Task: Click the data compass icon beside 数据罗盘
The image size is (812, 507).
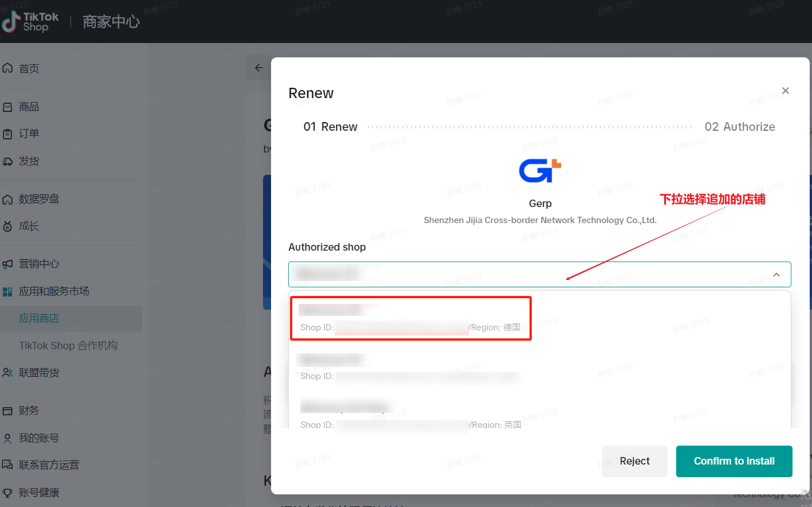Action: point(7,200)
